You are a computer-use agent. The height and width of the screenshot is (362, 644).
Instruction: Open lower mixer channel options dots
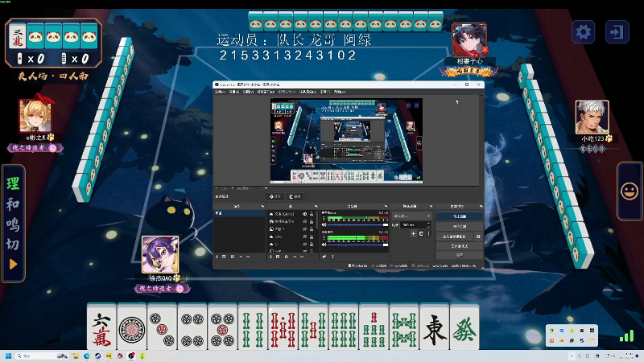click(324, 237)
